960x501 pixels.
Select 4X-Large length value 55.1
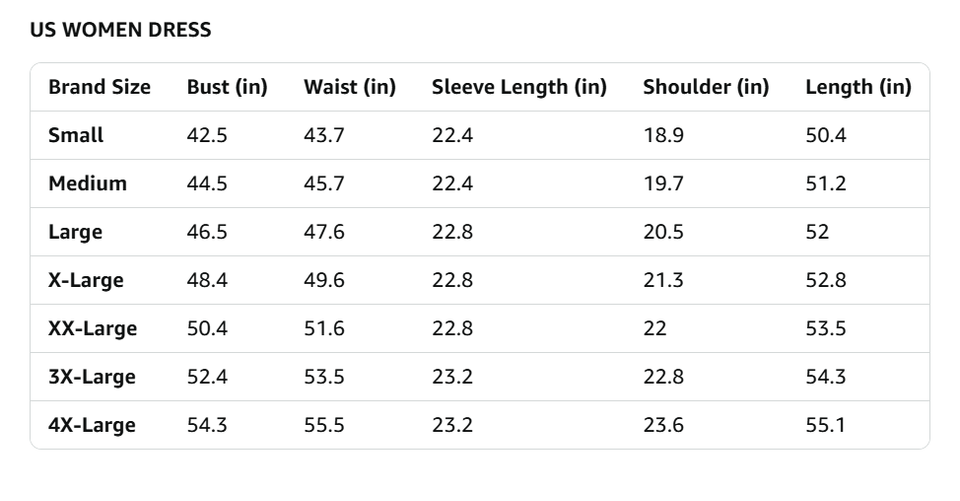[825, 425]
